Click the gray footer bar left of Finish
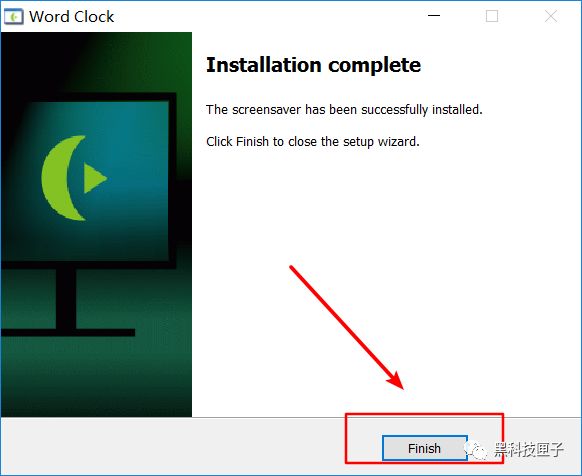Image resolution: width=582 pixels, height=476 pixels. [x=173, y=446]
